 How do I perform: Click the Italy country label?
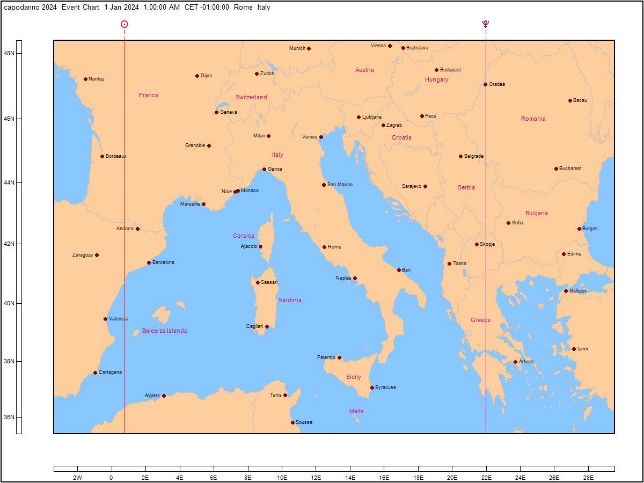click(x=278, y=155)
